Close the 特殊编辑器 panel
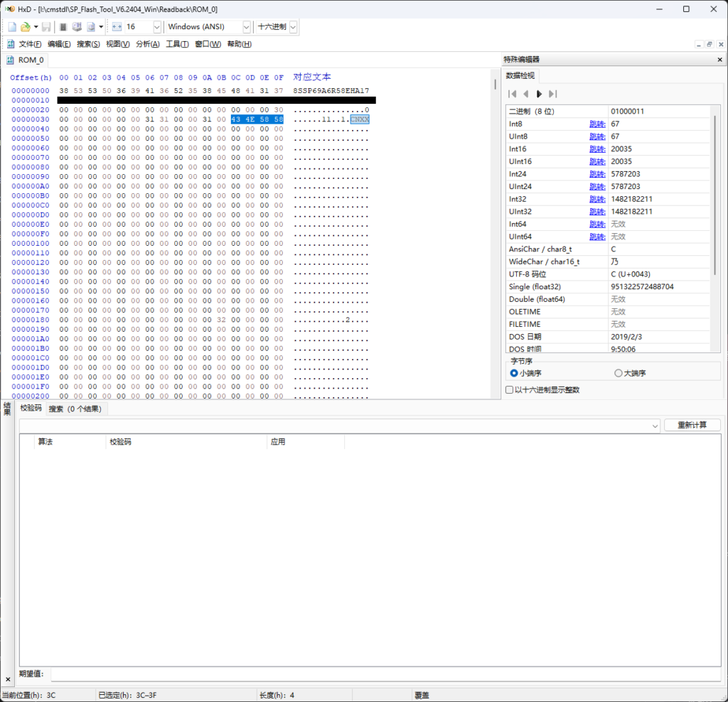728x702 pixels. pyautogui.click(x=720, y=60)
